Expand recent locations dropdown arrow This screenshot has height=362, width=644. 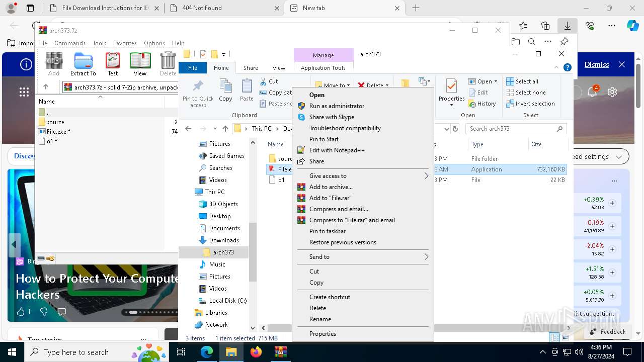point(214,129)
